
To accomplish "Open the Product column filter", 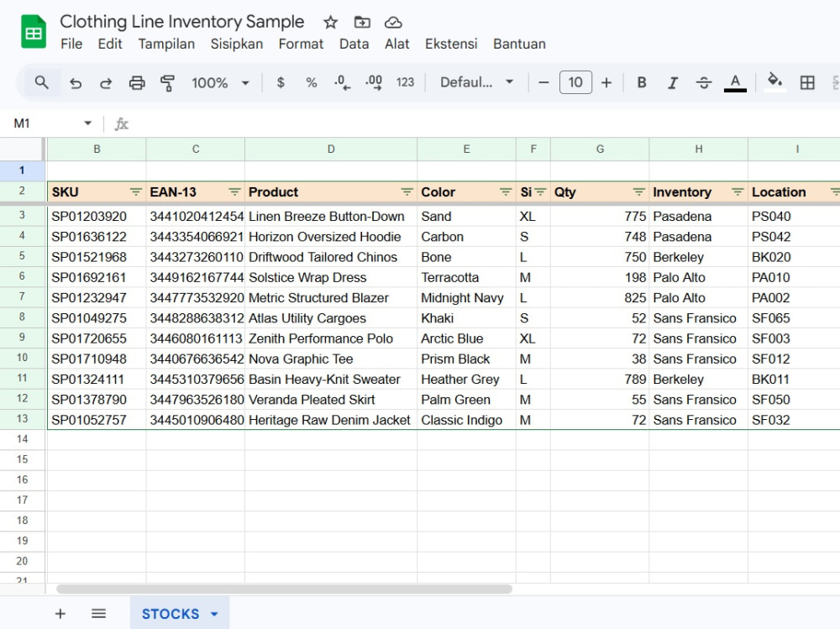I will [407, 191].
